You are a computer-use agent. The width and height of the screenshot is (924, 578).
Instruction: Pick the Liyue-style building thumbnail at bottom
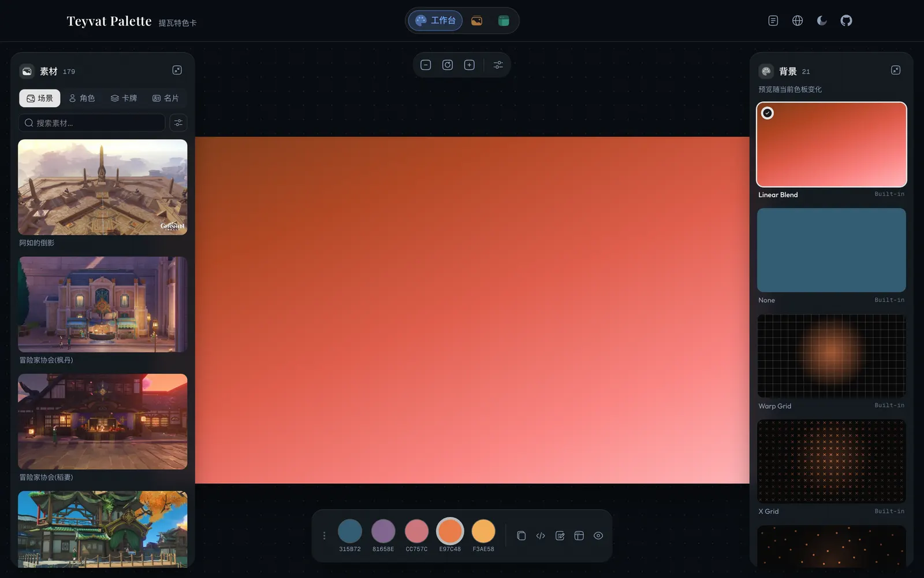pyautogui.click(x=103, y=529)
